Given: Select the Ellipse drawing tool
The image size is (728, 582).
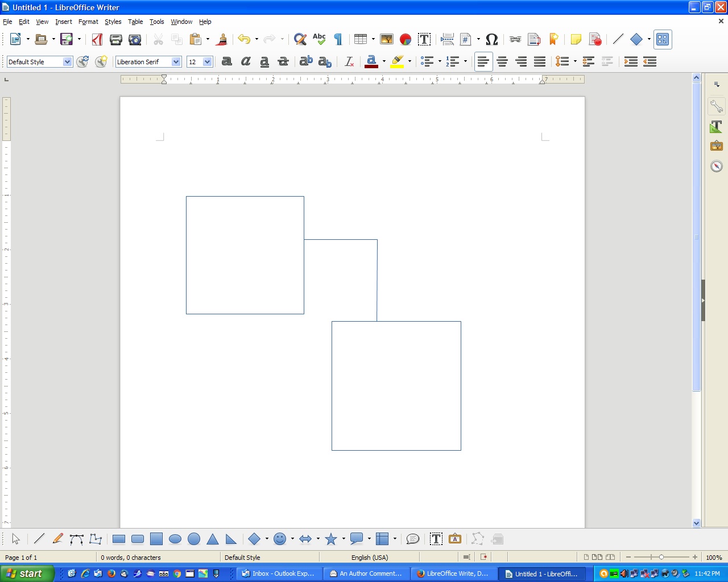Looking at the screenshot, I should point(175,539).
